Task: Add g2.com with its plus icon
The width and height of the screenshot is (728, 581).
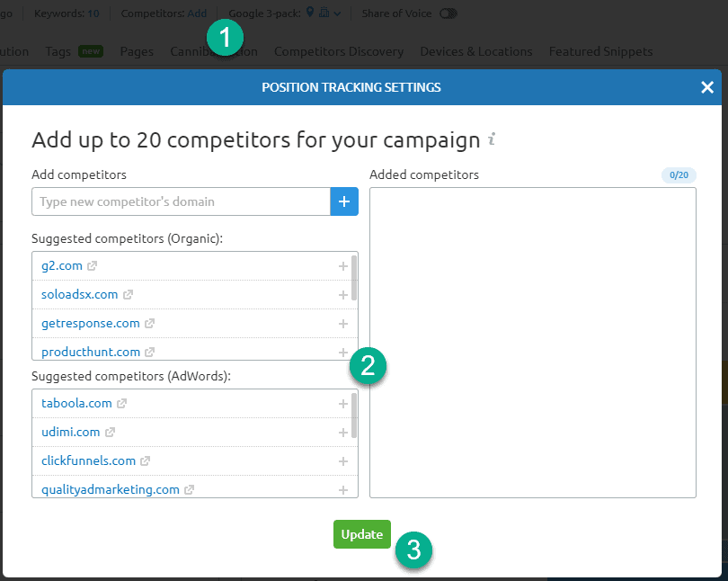Action: [x=343, y=266]
